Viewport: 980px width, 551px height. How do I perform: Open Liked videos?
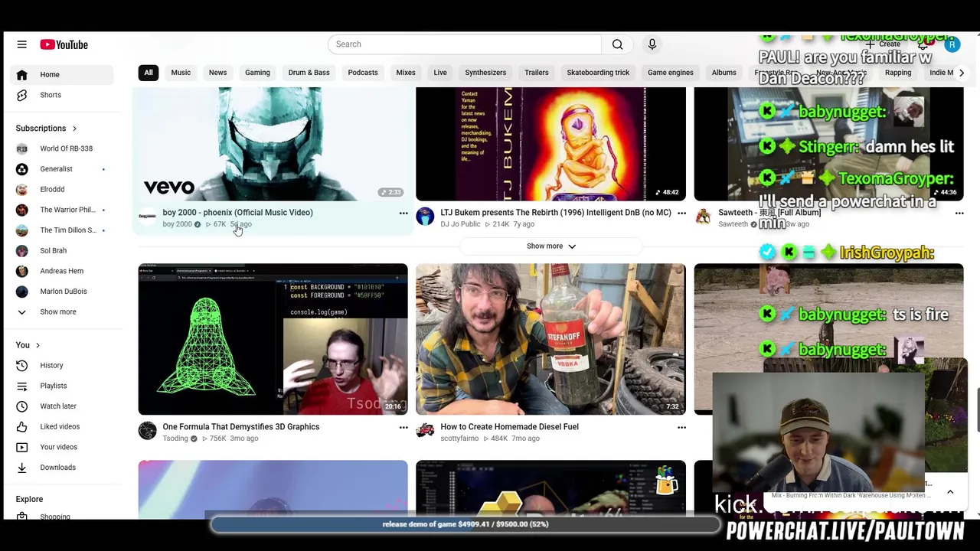[61, 426]
